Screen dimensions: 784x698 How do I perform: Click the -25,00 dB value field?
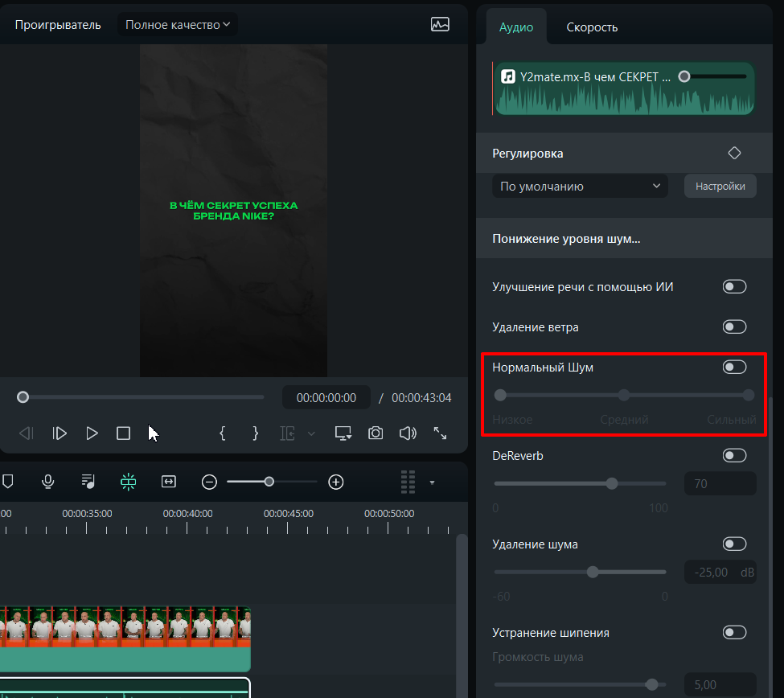pos(720,572)
